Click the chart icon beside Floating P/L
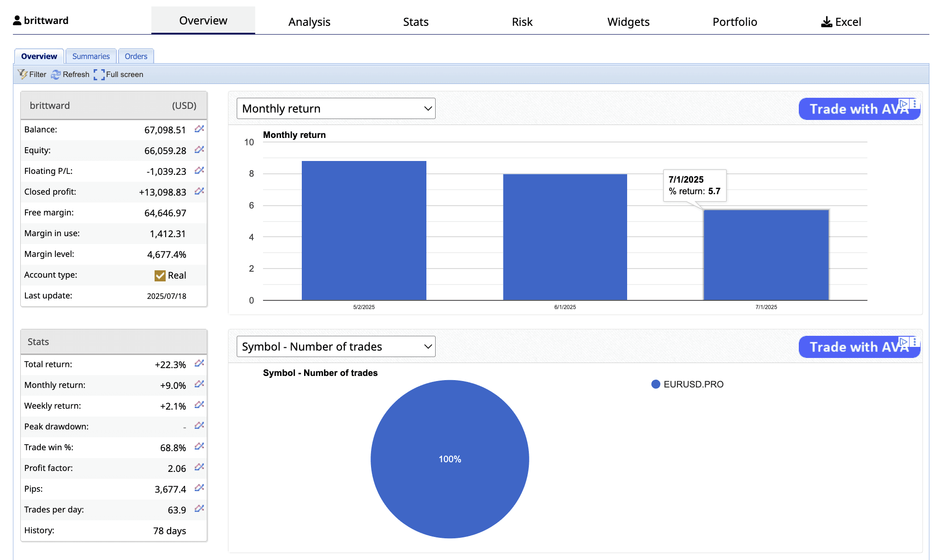Image resolution: width=934 pixels, height=560 pixels. pos(199,171)
